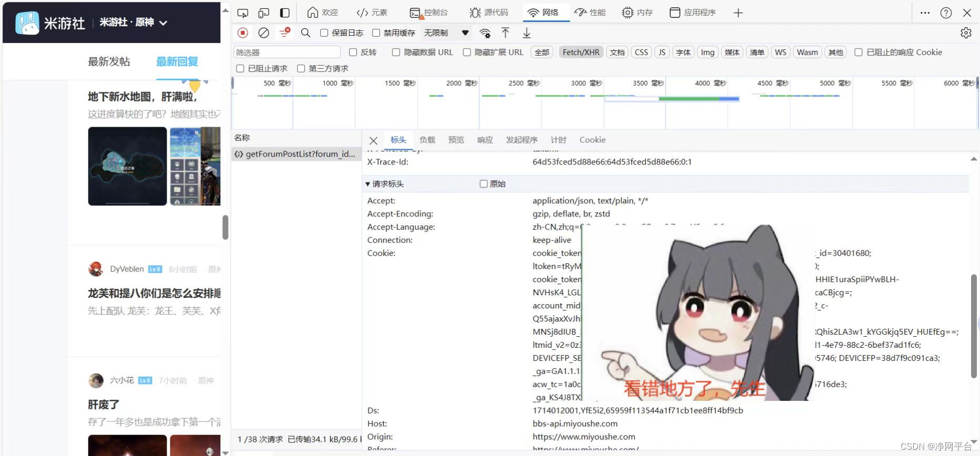Filter by Img type

pos(708,53)
